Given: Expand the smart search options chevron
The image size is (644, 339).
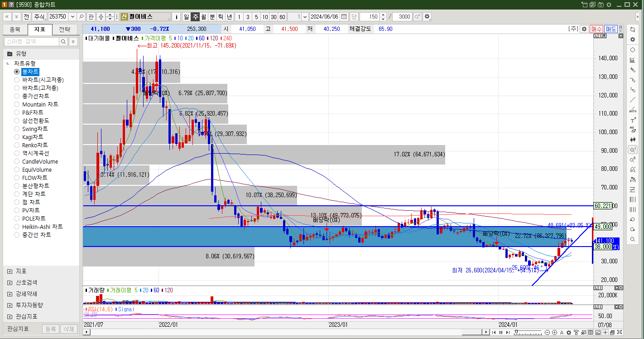Looking at the screenshot, I should point(73,41).
